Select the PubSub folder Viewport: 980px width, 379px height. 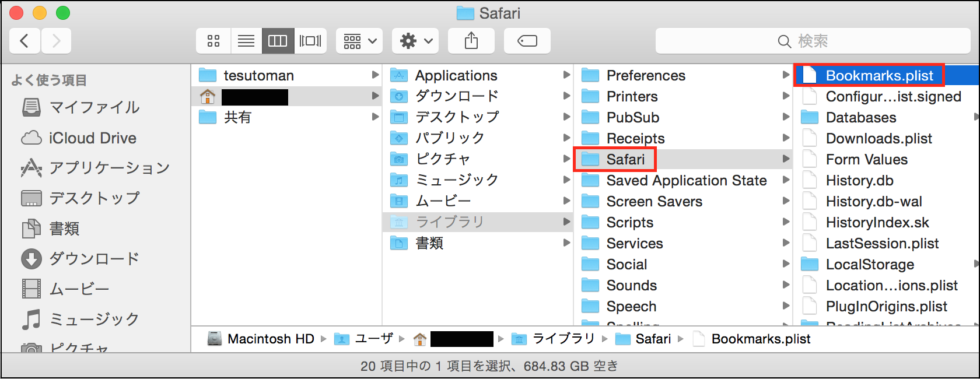click(x=684, y=117)
